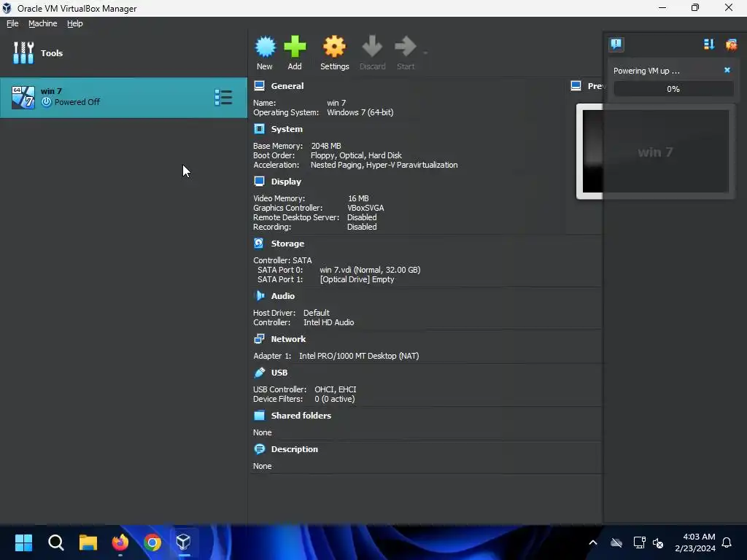Click the notification sort order icon

[709, 44]
